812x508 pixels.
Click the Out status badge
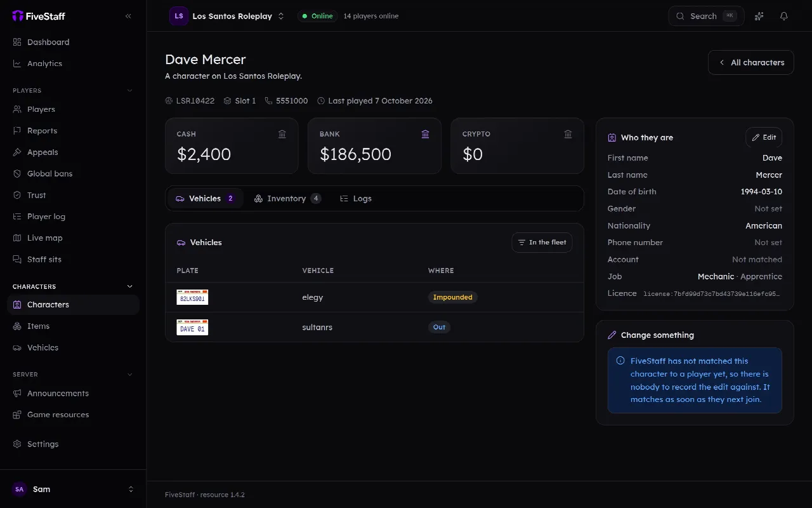(439, 327)
